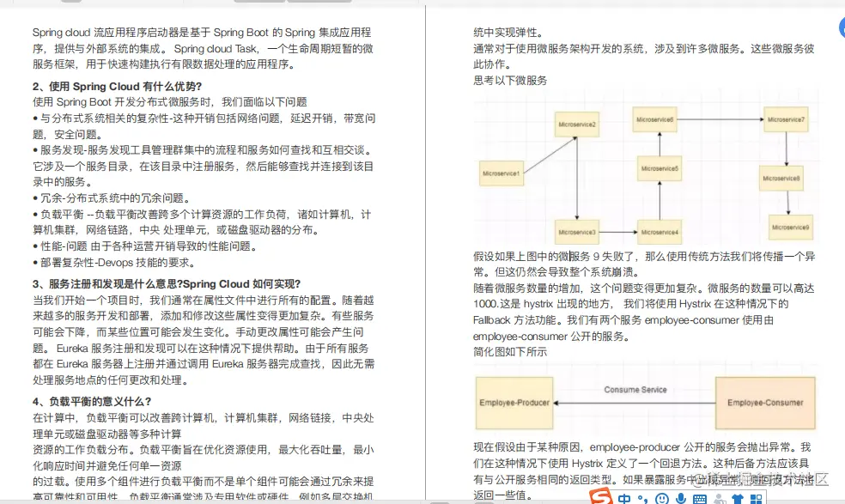Toggle the Chinese punctuation mode icon
This screenshot has height=504, width=845.
click(x=642, y=499)
